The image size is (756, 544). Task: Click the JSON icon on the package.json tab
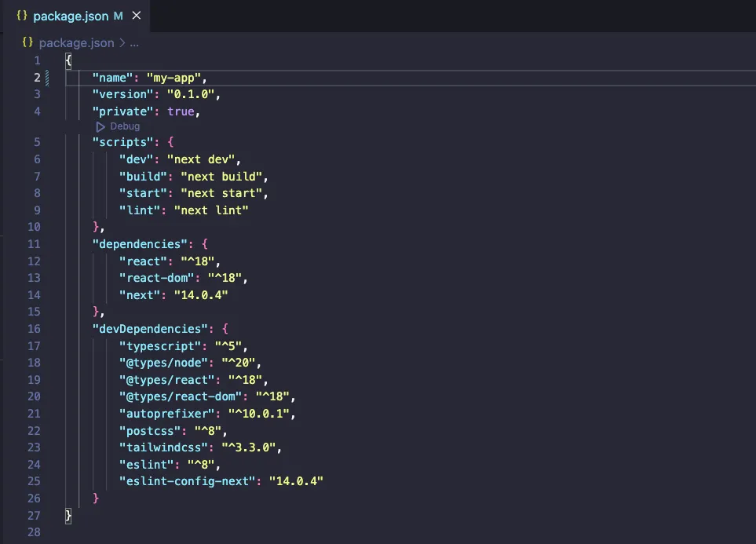click(x=24, y=15)
